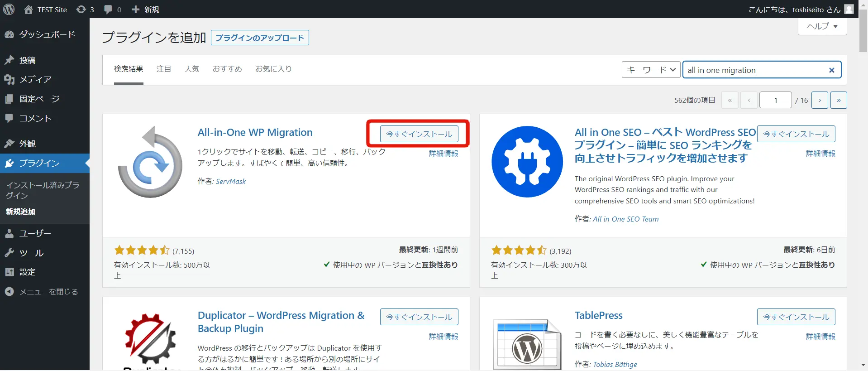Open the user avatar in admin bar
This screenshot has width=868, height=371.
point(849,9)
